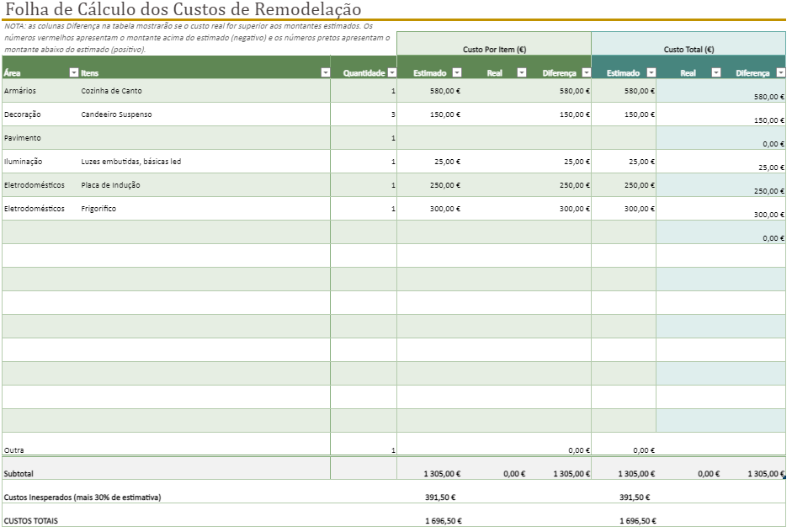Select the 'Armários' area cell
This screenshot has width=792, height=532.
[20, 91]
